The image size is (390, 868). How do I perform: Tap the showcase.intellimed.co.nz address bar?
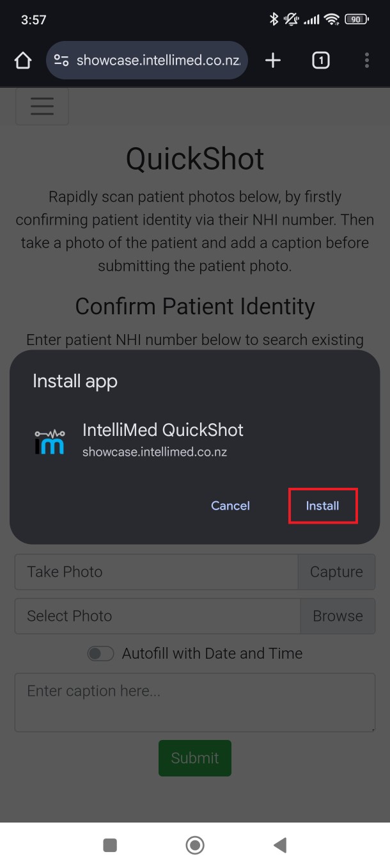coord(157,61)
